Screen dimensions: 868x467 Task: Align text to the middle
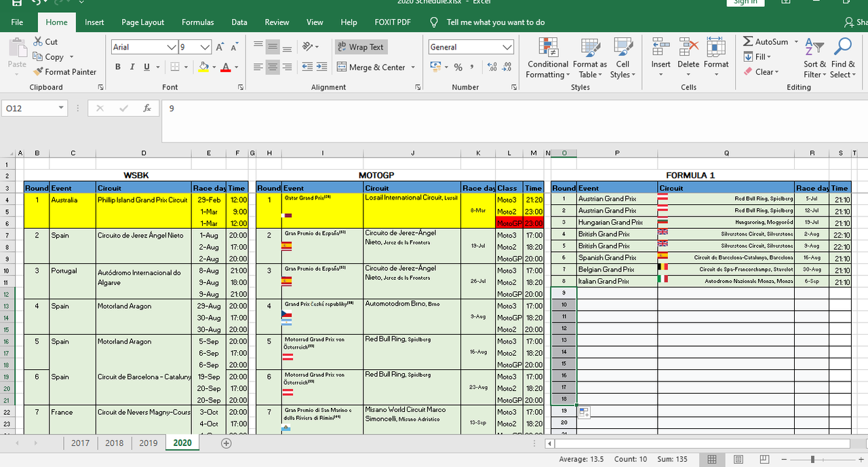point(273,47)
